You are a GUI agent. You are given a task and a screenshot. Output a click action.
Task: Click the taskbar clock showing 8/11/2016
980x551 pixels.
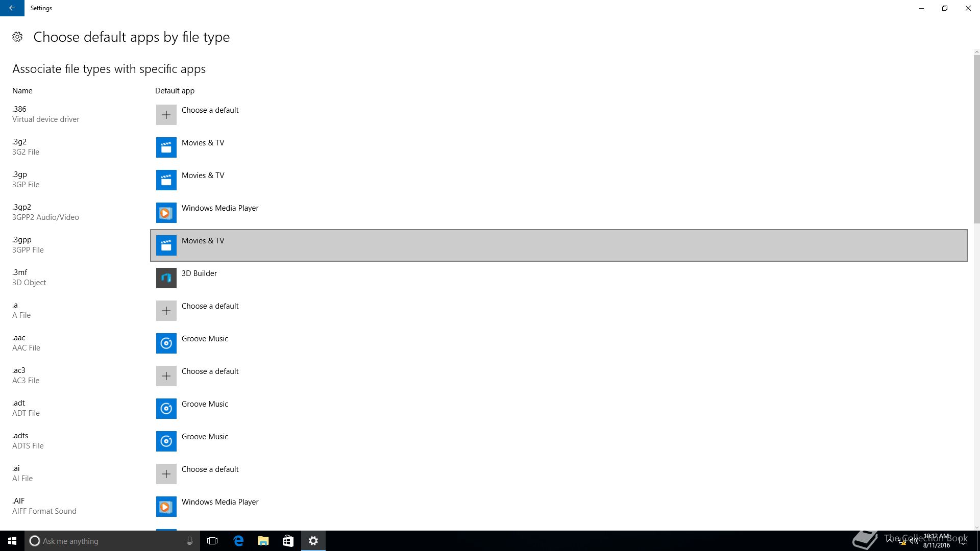coord(937,541)
